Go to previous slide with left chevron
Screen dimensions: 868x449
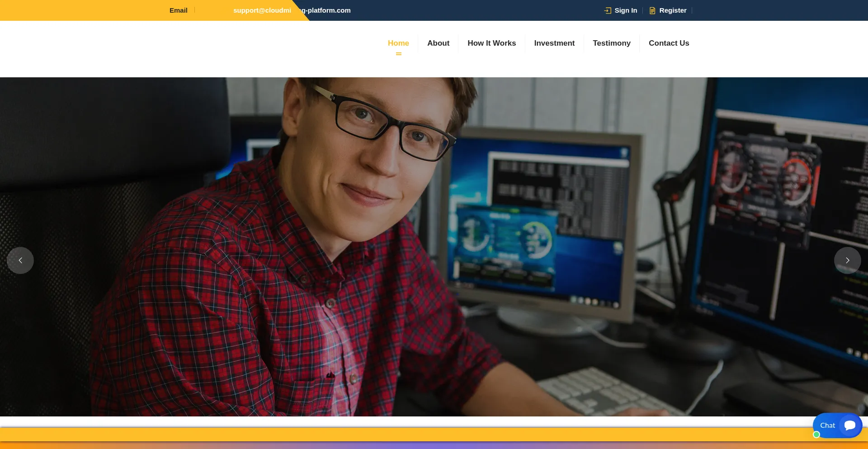pyautogui.click(x=20, y=260)
